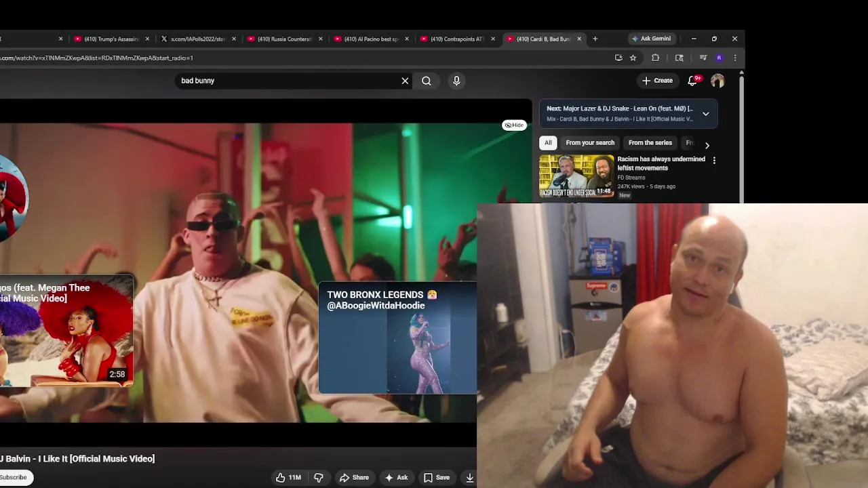Open the YouTube account avatar menu
868x488 pixels.
pyautogui.click(x=717, y=81)
